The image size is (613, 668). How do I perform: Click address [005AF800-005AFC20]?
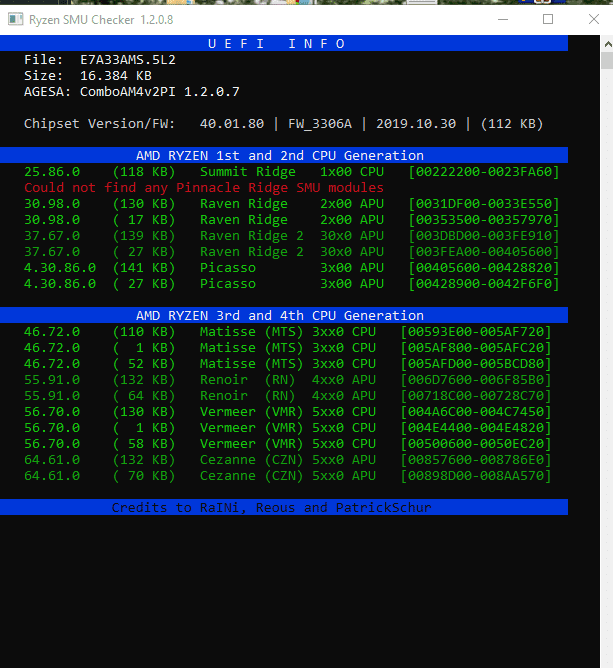[x=476, y=348]
